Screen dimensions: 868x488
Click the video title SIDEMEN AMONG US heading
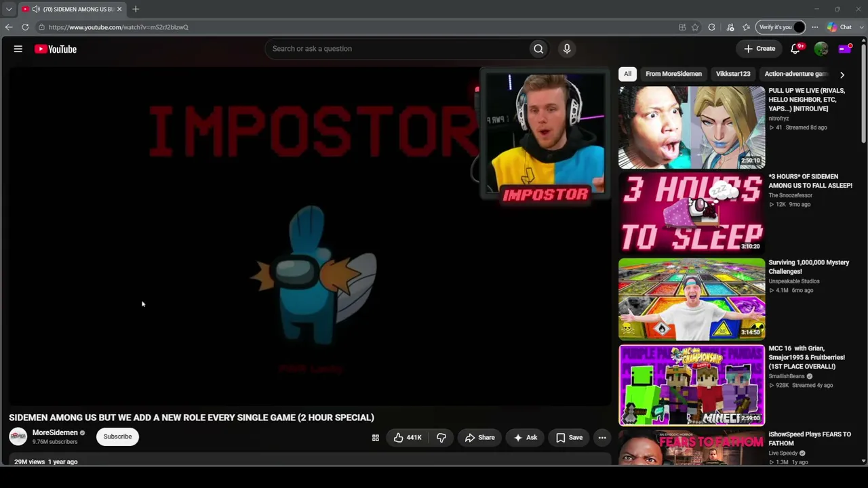point(191,418)
